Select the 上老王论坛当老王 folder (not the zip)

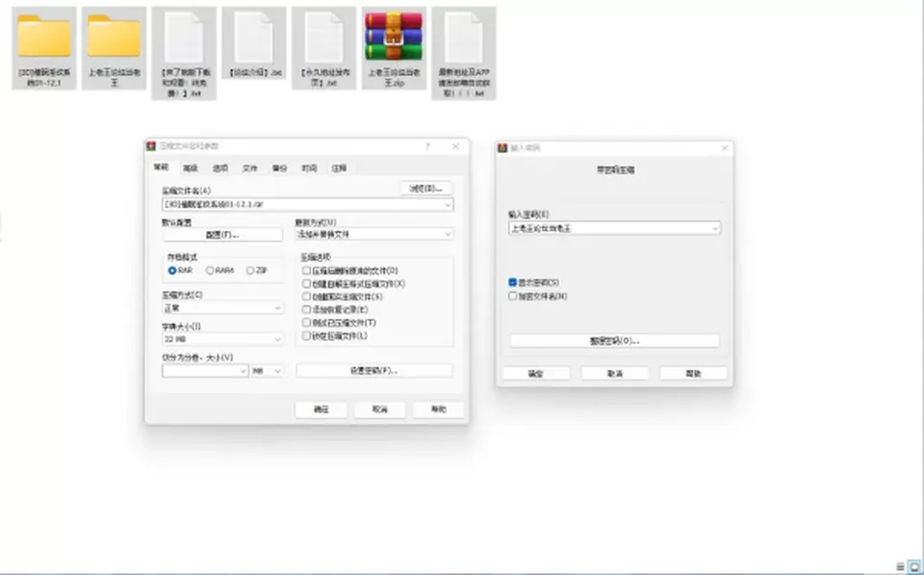115,37
